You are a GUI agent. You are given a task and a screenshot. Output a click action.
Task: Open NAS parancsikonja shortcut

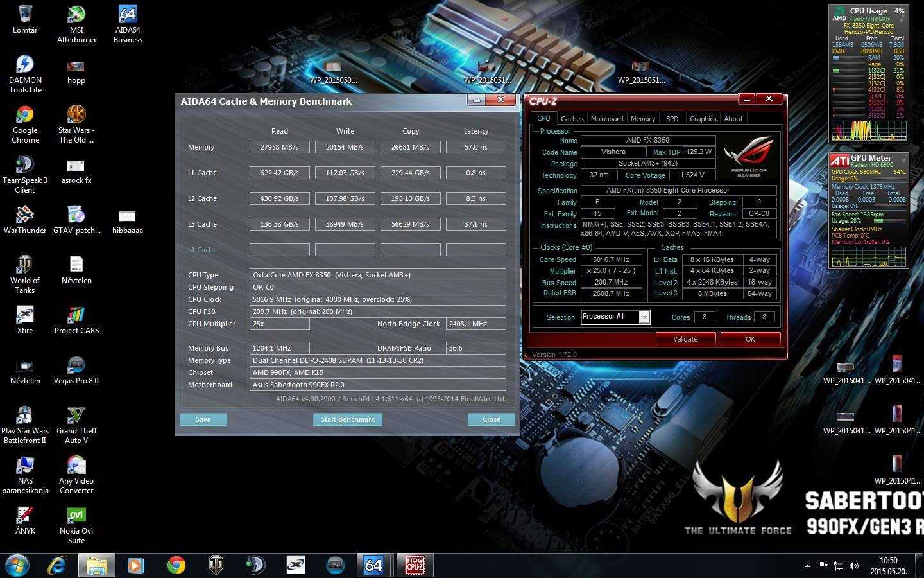(x=25, y=475)
